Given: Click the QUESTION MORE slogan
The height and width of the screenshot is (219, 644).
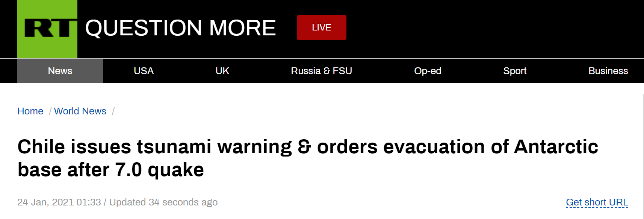Looking at the screenshot, I should click(x=180, y=28).
